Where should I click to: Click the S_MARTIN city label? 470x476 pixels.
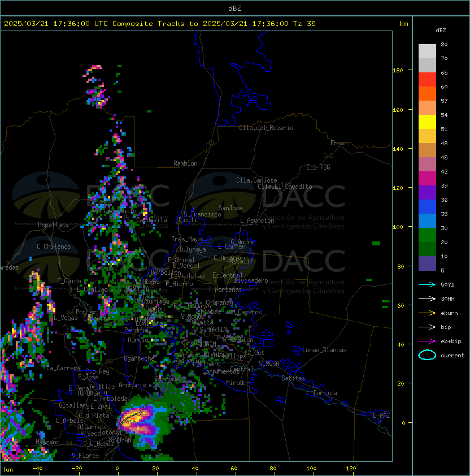214,330
